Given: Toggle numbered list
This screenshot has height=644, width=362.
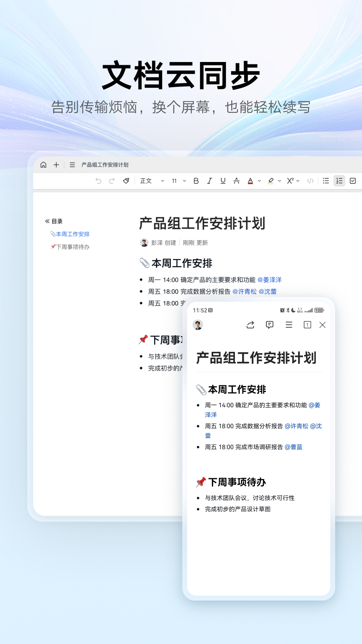Looking at the screenshot, I should click(x=339, y=181).
